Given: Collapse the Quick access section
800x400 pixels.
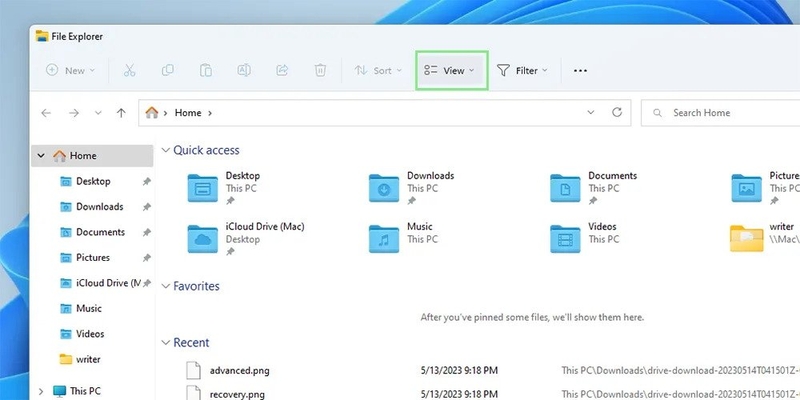Looking at the screenshot, I should 165,150.
